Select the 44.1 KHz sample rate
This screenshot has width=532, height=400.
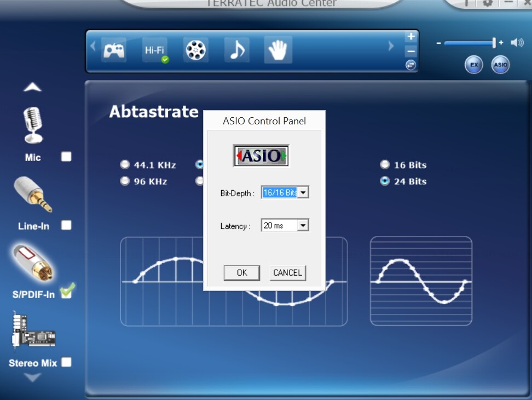[125, 164]
